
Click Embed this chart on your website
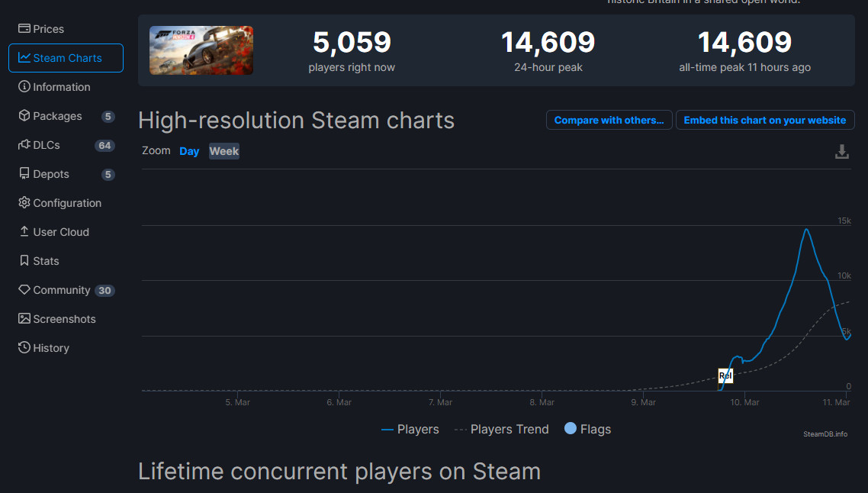click(x=765, y=121)
